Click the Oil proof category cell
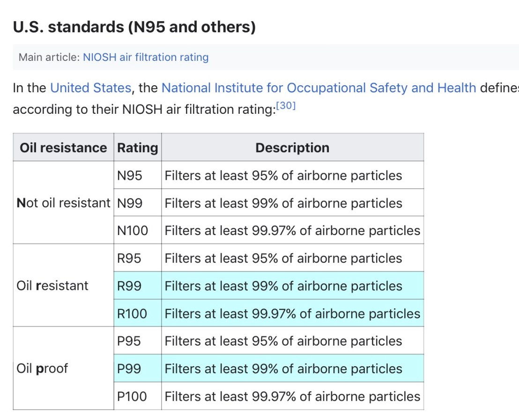 (x=42, y=368)
